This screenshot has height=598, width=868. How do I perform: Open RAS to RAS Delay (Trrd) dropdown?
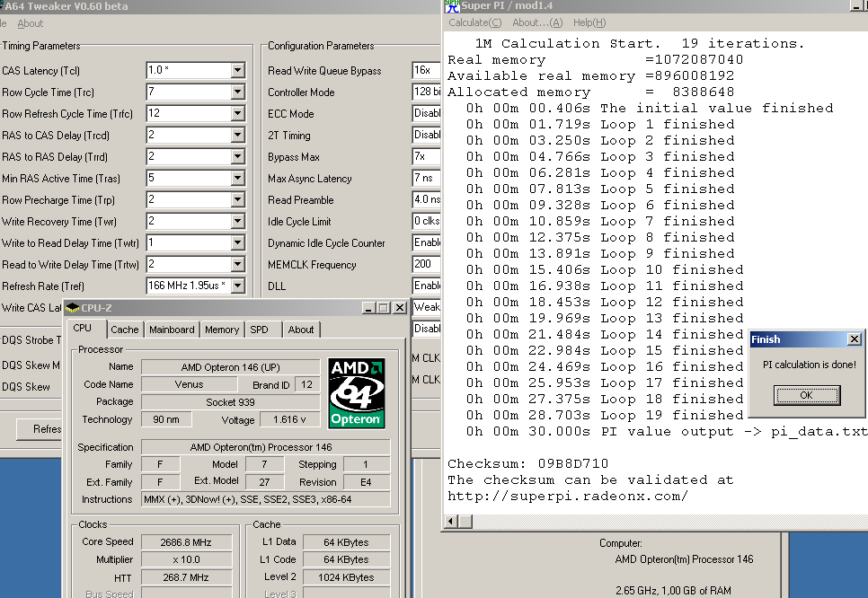[237, 156]
